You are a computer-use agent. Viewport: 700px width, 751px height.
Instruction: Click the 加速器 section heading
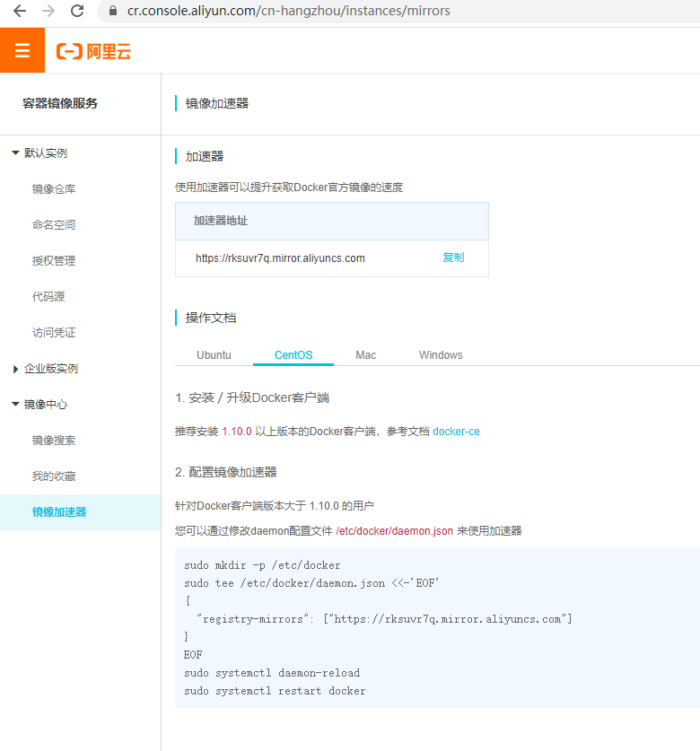click(x=205, y=157)
